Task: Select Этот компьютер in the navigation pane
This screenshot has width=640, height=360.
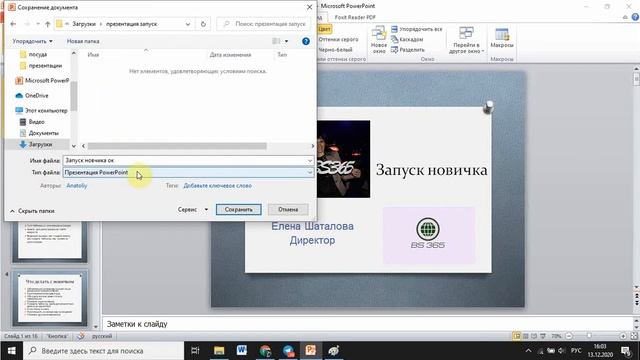Action: click(x=41, y=110)
